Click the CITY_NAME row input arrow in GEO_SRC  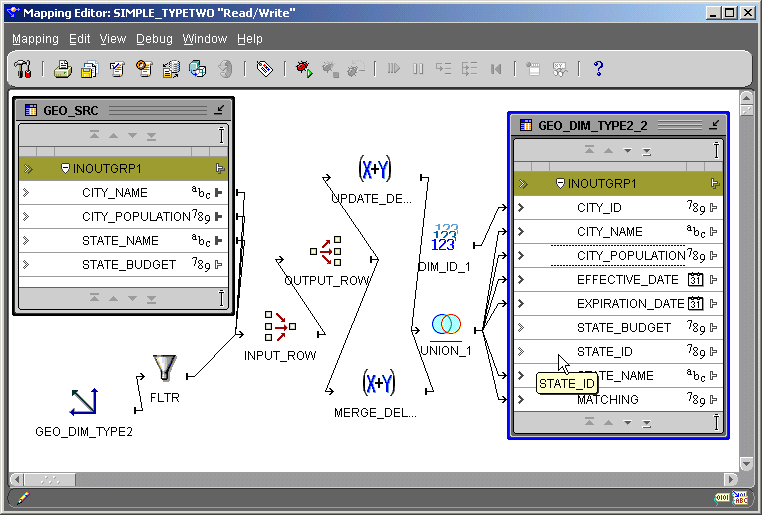(26, 193)
